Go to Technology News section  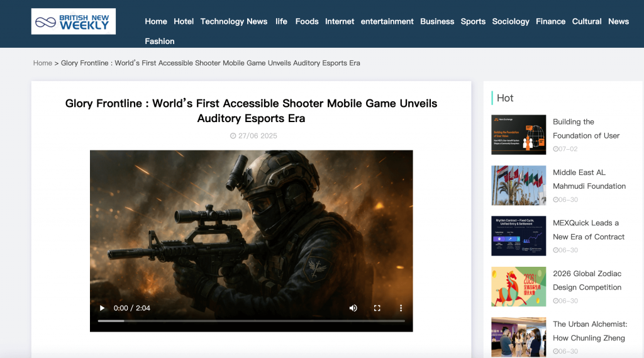click(x=234, y=21)
